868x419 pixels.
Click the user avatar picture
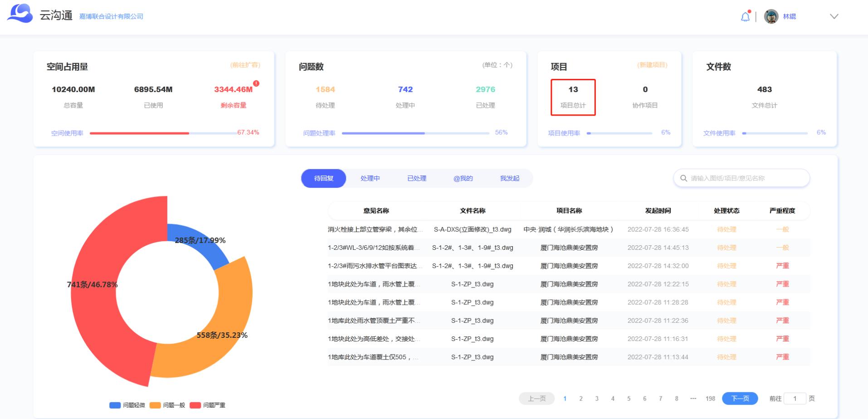point(771,16)
